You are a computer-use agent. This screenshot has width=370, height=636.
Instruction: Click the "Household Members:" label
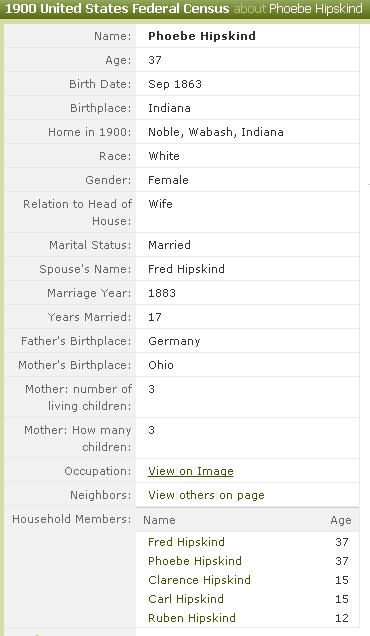pyautogui.click(x=72, y=519)
